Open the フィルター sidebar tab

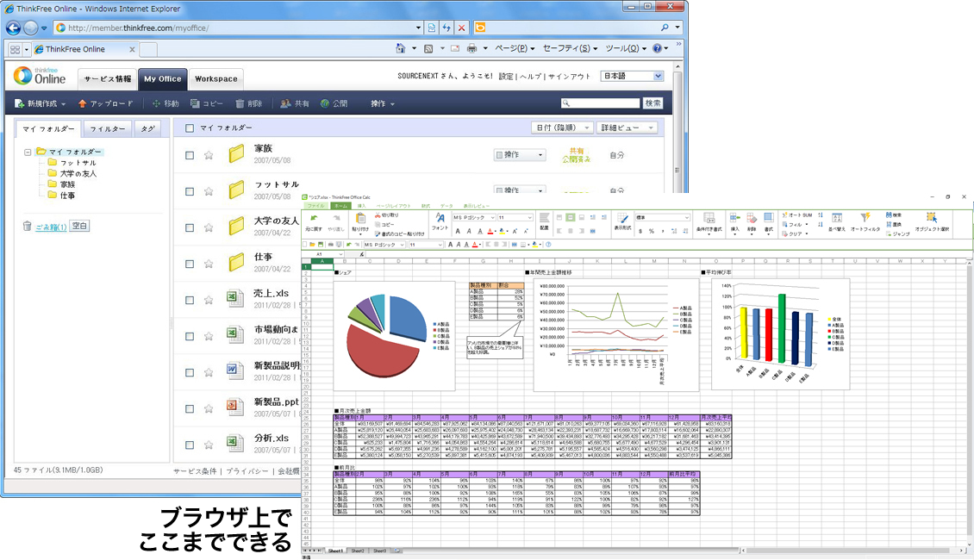coord(108,128)
